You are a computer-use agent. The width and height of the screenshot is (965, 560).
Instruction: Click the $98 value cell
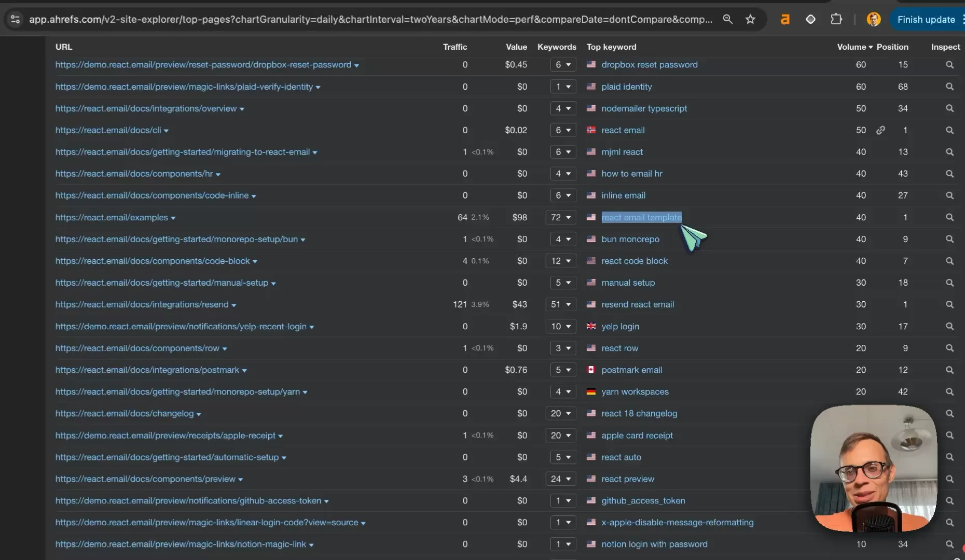point(519,217)
